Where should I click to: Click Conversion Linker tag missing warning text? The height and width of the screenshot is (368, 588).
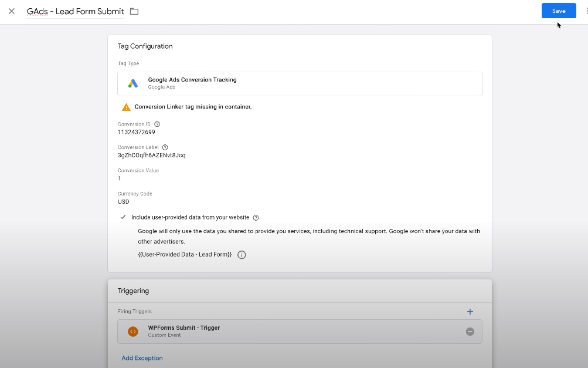pyautogui.click(x=193, y=107)
